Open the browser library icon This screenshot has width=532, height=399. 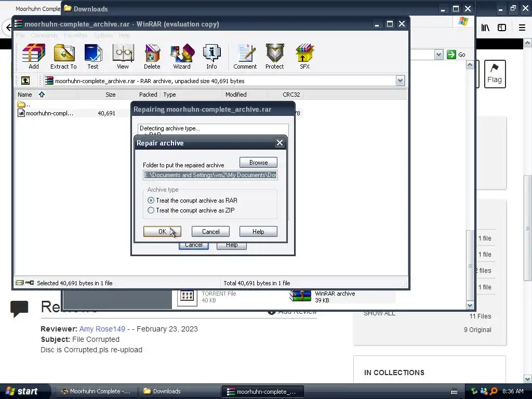point(485,28)
